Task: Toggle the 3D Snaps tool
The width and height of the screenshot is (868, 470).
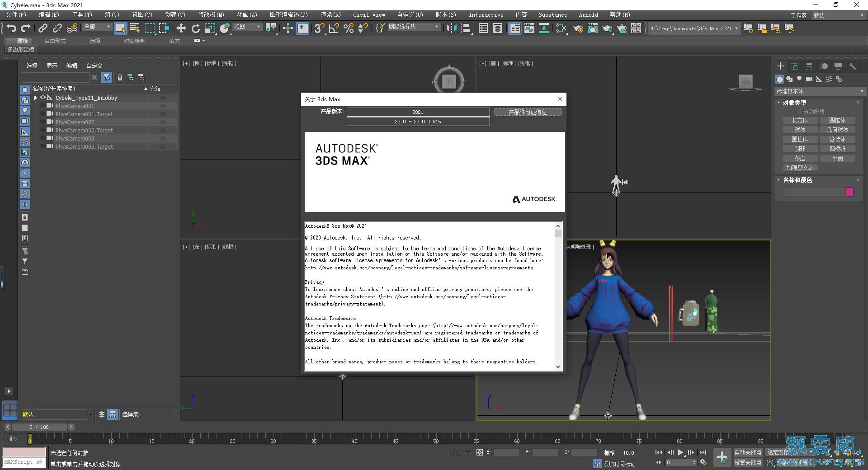Action: point(319,28)
